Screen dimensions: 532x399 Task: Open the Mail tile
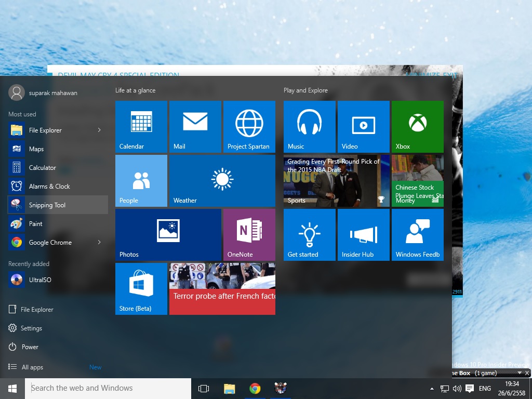coord(195,127)
